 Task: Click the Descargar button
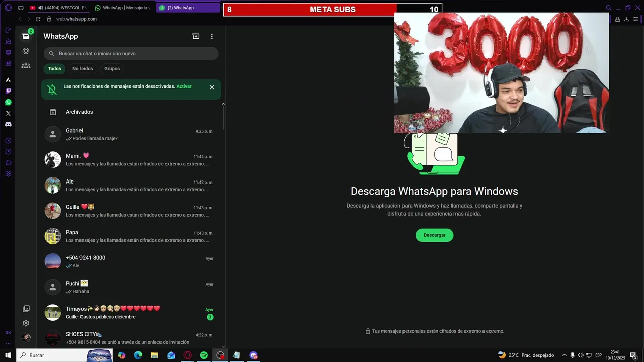pyautogui.click(x=434, y=235)
